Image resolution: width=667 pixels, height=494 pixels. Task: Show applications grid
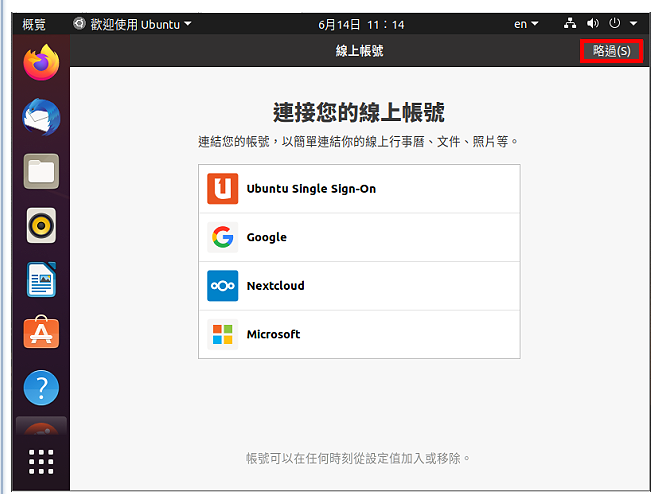41,462
